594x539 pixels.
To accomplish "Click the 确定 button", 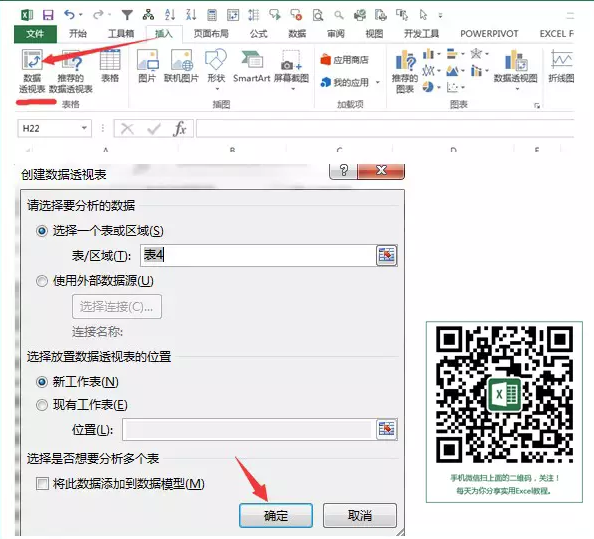I will (276, 515).
